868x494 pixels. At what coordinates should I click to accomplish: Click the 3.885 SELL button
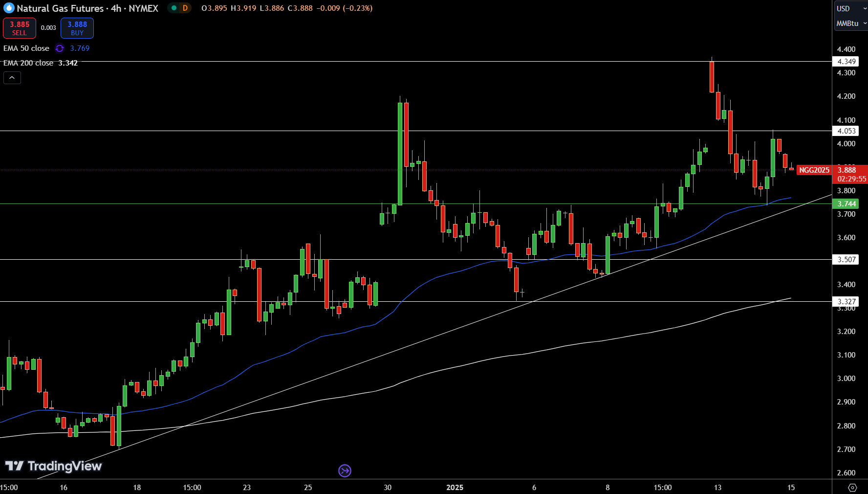click(20, 28)
